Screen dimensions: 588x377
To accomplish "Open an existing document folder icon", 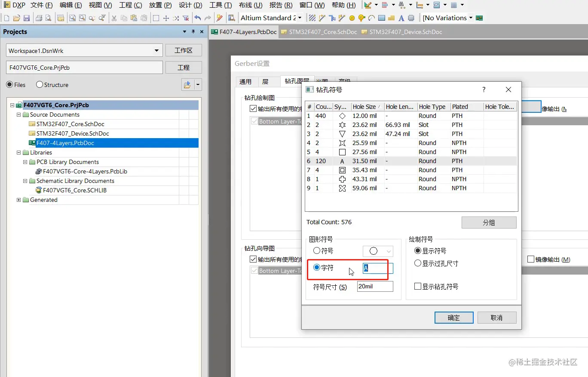I will pyautogui.click(x=16, y=18).
